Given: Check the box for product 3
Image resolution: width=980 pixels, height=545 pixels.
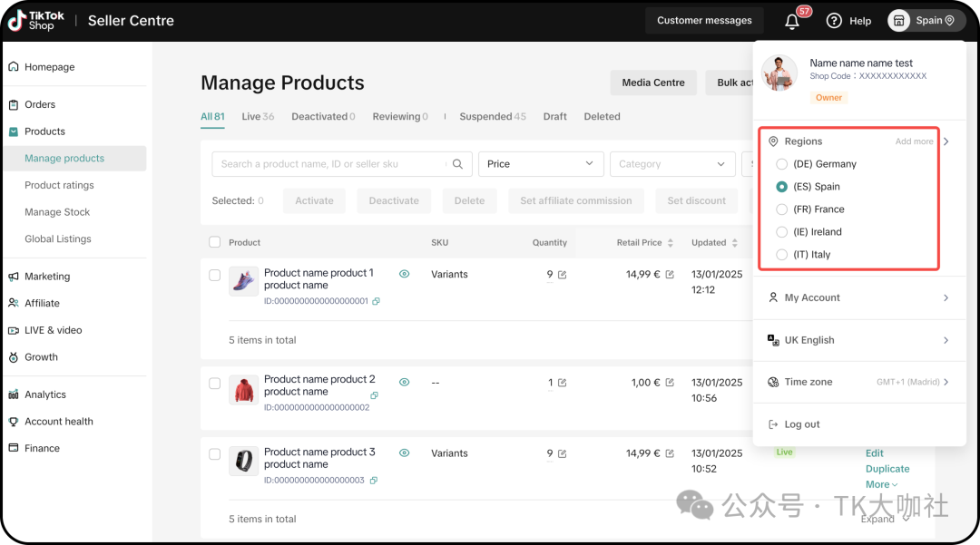Looking at the screenshot, I should point(214,454).
